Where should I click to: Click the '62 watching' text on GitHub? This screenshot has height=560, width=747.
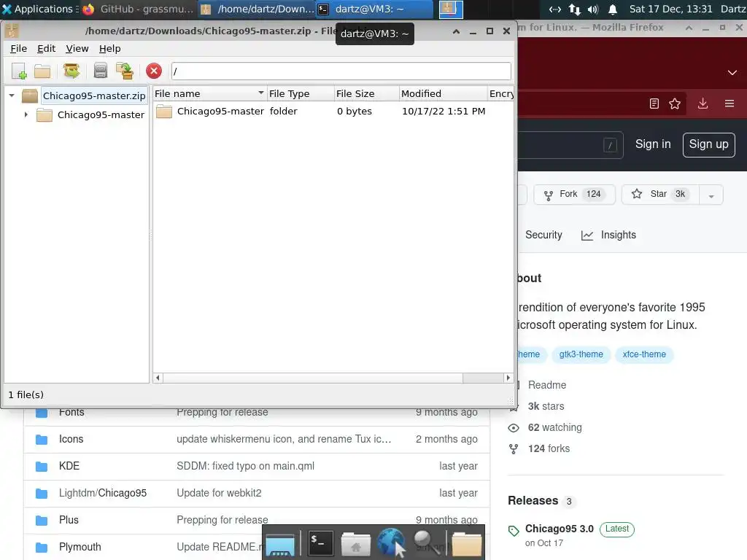pyautogui.click(x=554, y=427)
